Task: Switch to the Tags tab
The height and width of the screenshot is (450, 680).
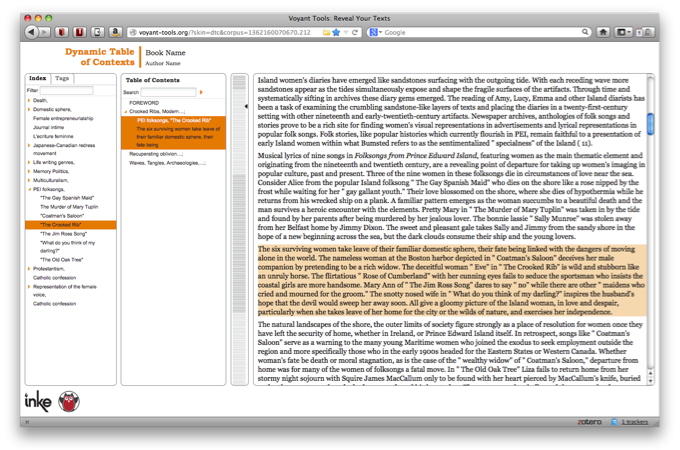Action: click(62, 78)
